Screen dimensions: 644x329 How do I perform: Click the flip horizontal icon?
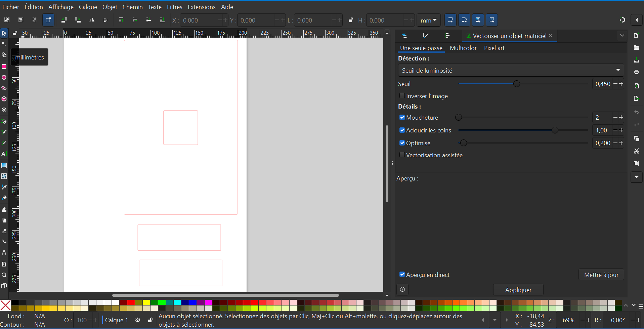pos(92,20)
